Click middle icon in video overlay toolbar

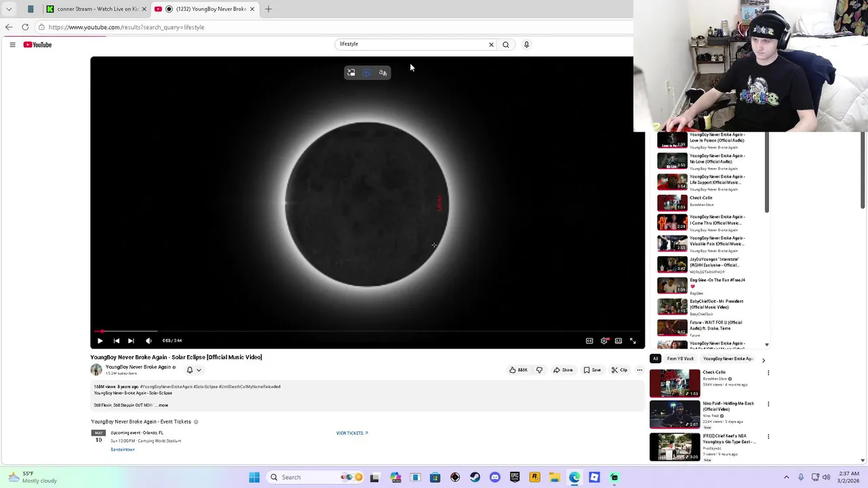tap(367, 73)
